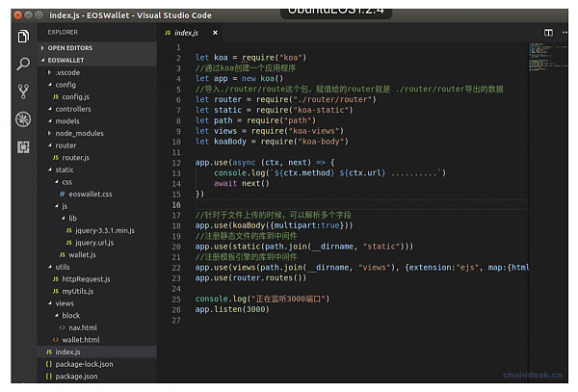Close the VS Code window

(17, 15)
